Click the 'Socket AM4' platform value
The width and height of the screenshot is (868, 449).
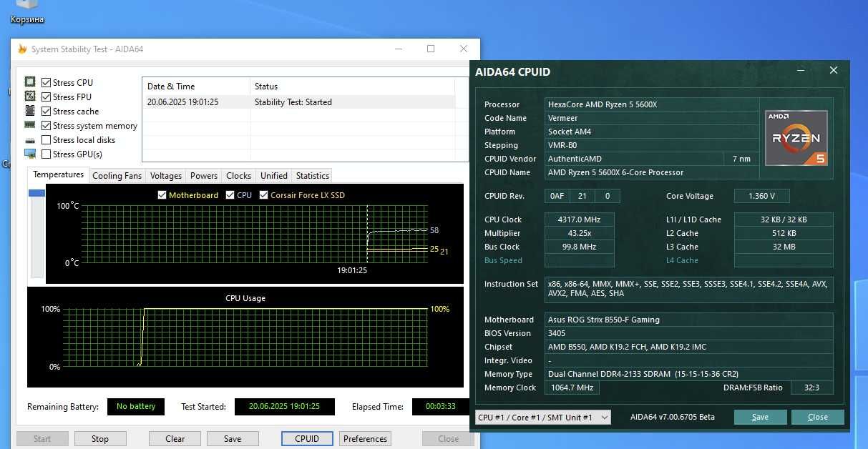click(651, 132)
